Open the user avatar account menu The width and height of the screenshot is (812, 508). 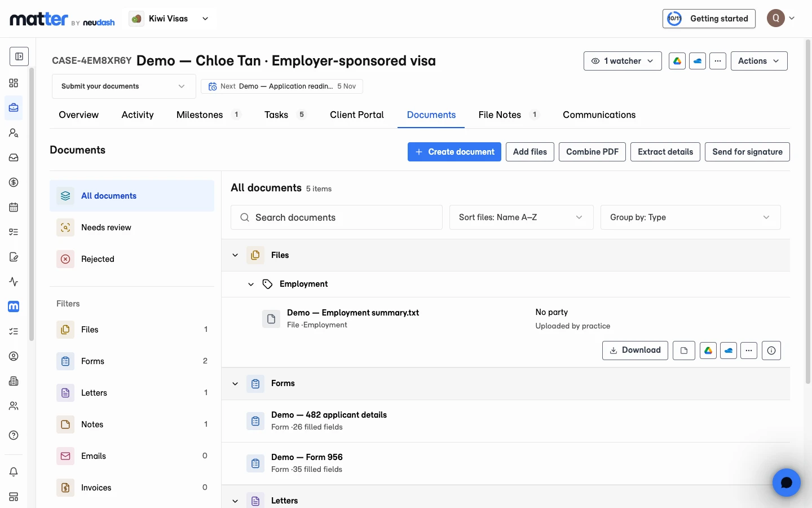click(x=781, y=18)
